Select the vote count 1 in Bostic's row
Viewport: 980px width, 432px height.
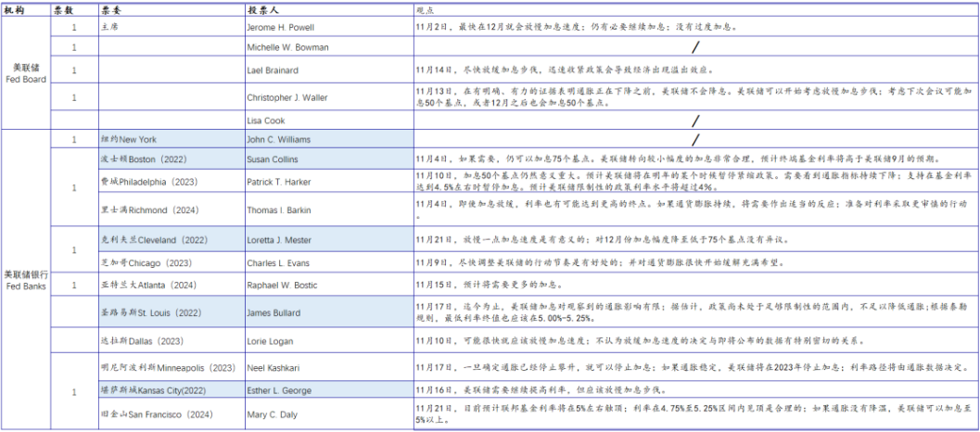(74, 286)
